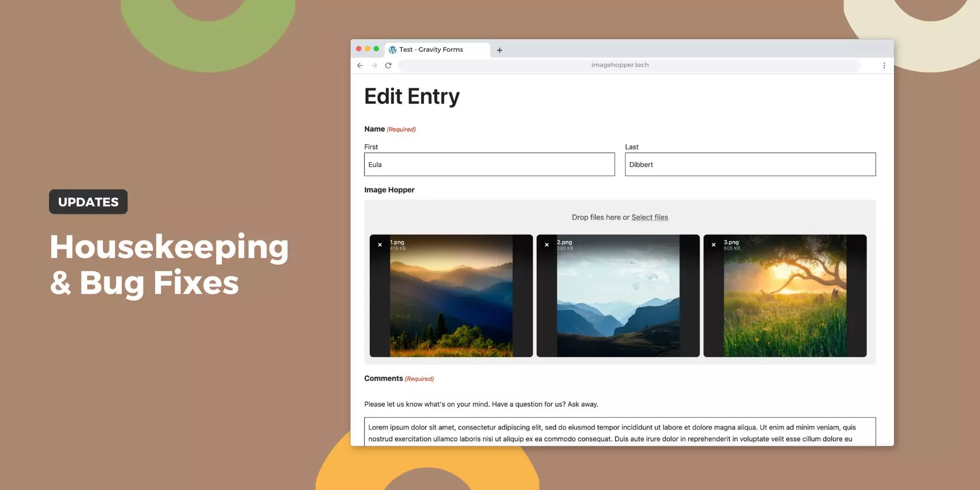Reload the page with the refresh icon

(388, 65)
